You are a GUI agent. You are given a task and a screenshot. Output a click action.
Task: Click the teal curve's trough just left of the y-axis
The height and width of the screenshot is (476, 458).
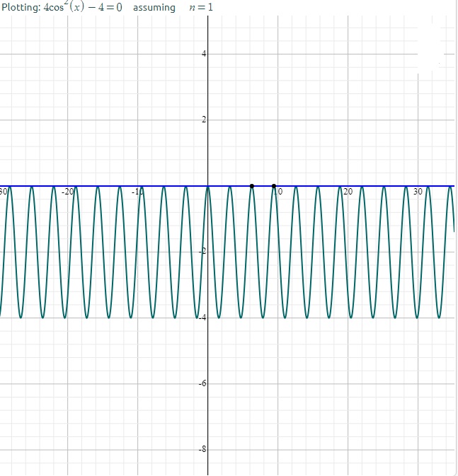tap(197, 318)
